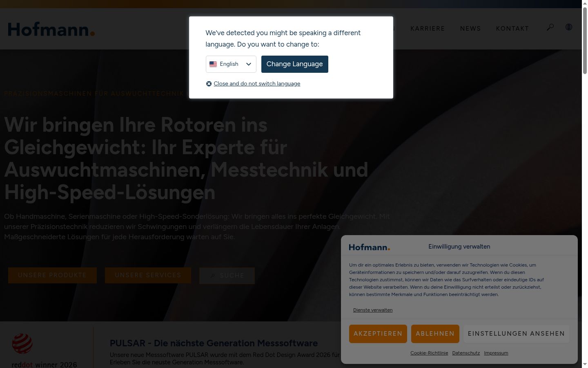Click the scrollbar down arrow
This screenshot has width=588, height=368.
585,364
